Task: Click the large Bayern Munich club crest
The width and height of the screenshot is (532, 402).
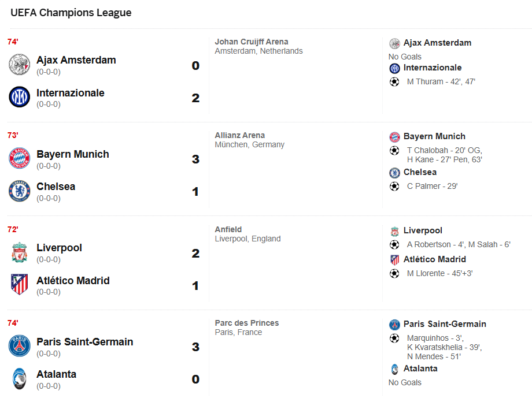Action: [x=19, y=158]
